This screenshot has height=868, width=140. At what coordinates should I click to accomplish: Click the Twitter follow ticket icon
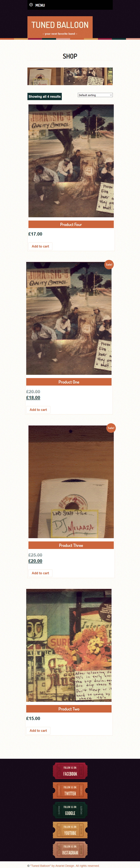tap(70, 791)
